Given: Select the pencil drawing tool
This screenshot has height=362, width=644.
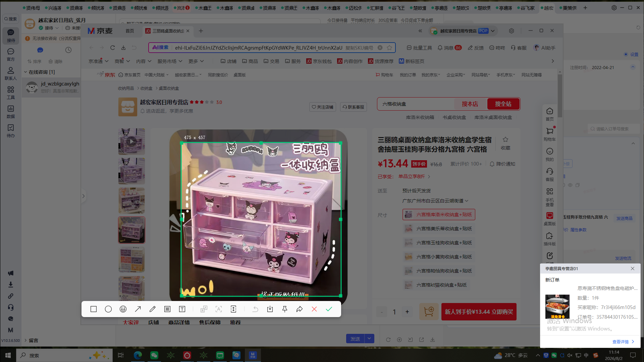Looking at the screenshot, I should pos(153,309).
